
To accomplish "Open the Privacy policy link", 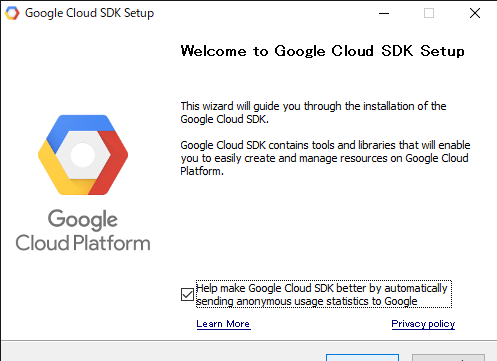I will [x=423, y=324].
